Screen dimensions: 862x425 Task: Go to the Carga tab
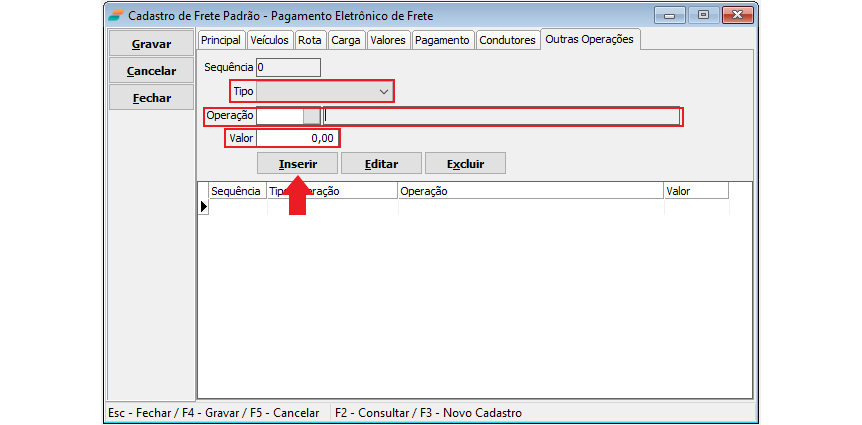pyautogui.click(x=345, y=40)
